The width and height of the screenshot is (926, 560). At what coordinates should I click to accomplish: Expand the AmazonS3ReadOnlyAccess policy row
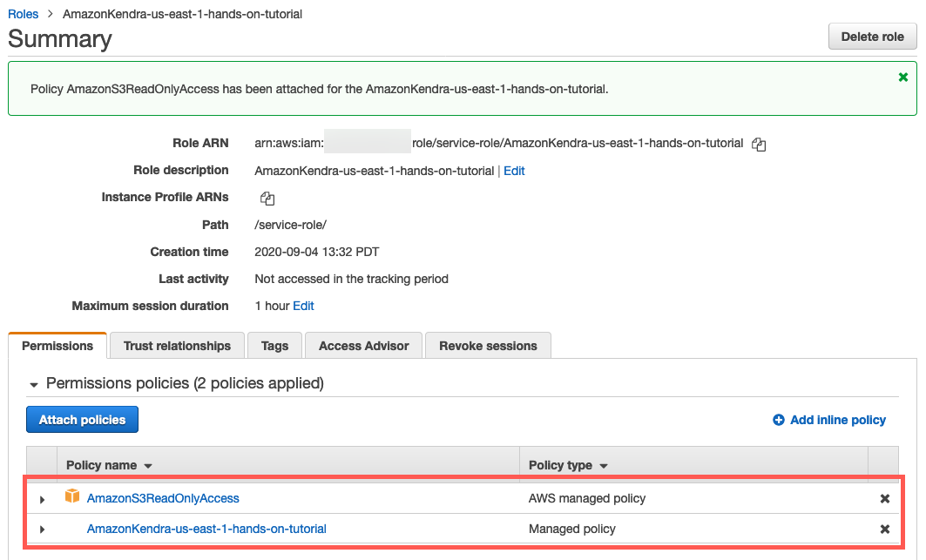point(42,499)
